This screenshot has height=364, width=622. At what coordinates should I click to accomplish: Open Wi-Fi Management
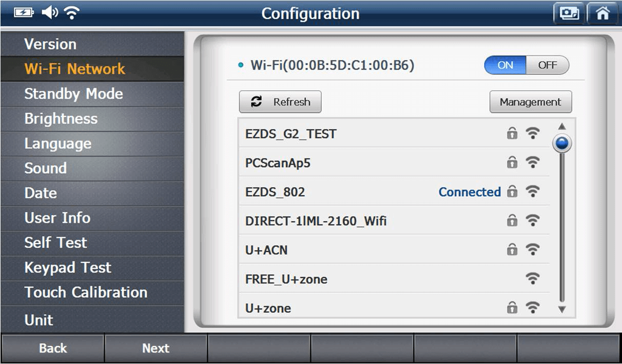(530, 102)
